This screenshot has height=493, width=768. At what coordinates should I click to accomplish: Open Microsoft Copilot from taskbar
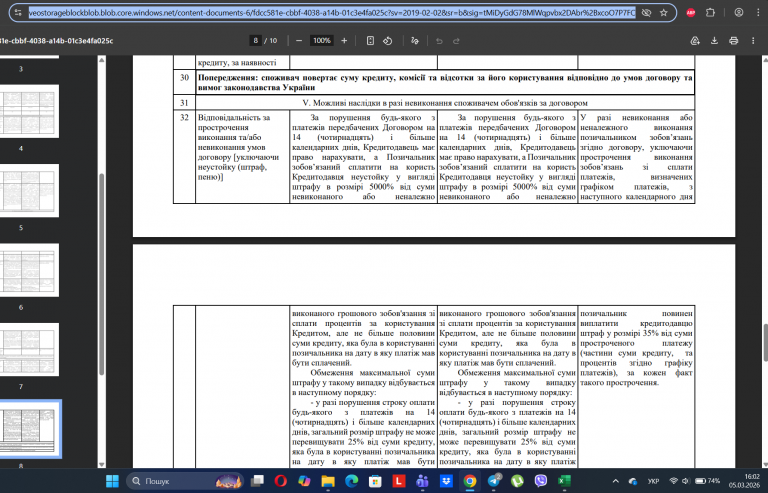304,481
